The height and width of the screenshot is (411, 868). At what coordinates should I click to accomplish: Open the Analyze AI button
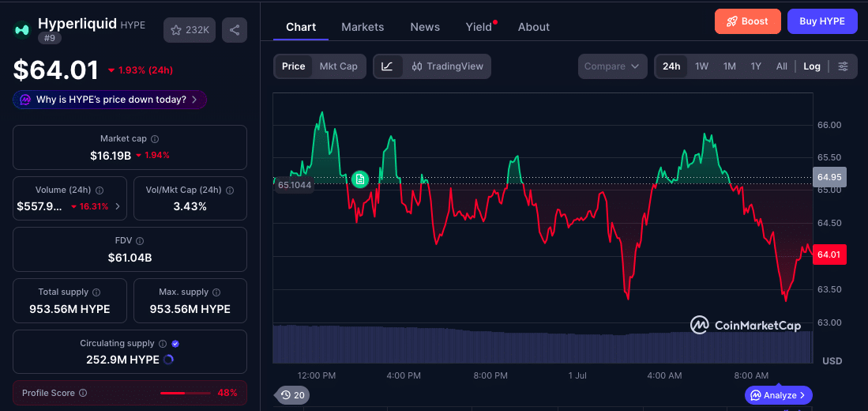click(779, 395)
